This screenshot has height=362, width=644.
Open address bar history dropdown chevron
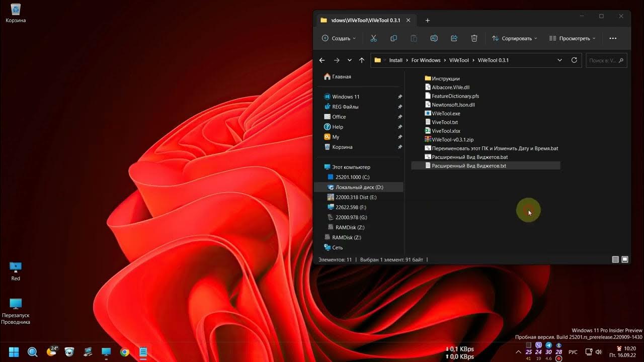pyautogui.click(x=559, y=60)
